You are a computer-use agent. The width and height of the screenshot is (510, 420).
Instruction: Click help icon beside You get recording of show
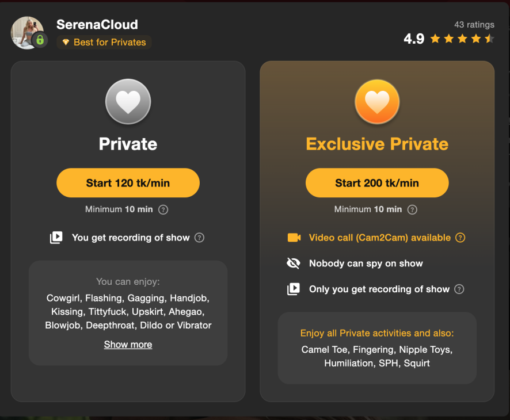199,238
